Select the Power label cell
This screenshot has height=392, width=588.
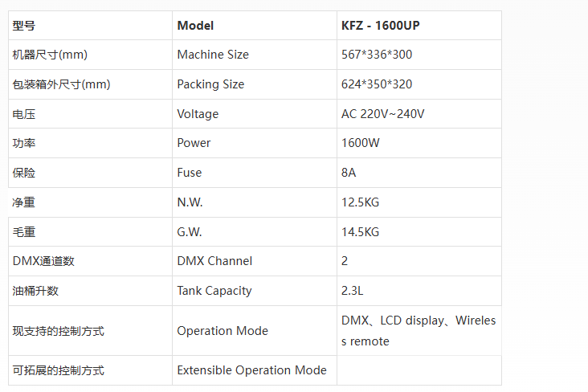tap(194, 143)
